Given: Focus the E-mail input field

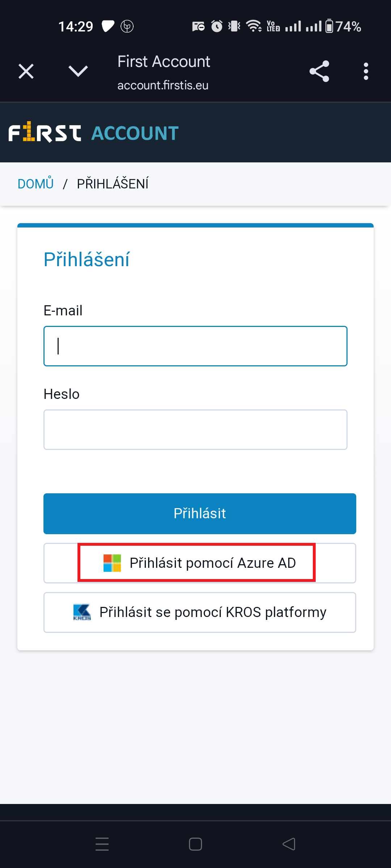Looking at the screenshot, I should (195, 346).
